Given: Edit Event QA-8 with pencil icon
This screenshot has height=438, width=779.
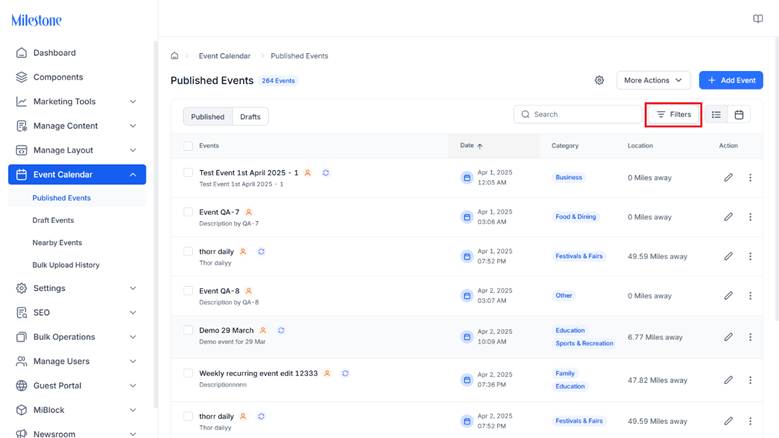Looking at the screenshot, I should pos(728,295).
